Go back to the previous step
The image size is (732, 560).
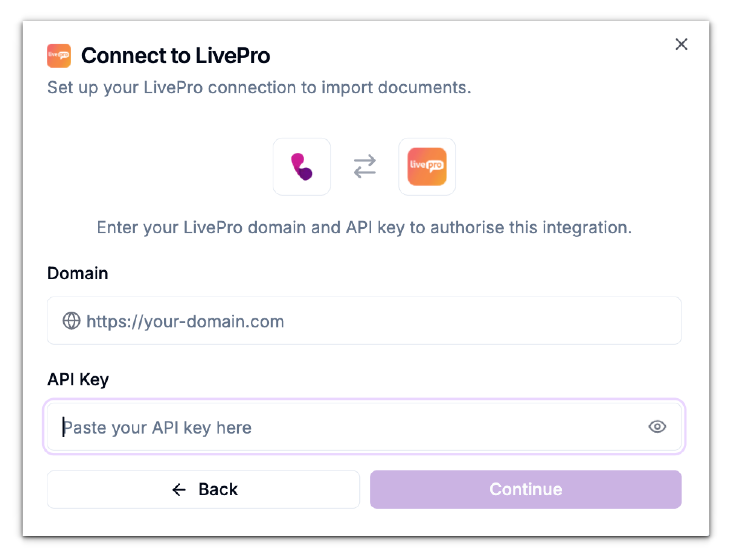click(x=204, y=489)
